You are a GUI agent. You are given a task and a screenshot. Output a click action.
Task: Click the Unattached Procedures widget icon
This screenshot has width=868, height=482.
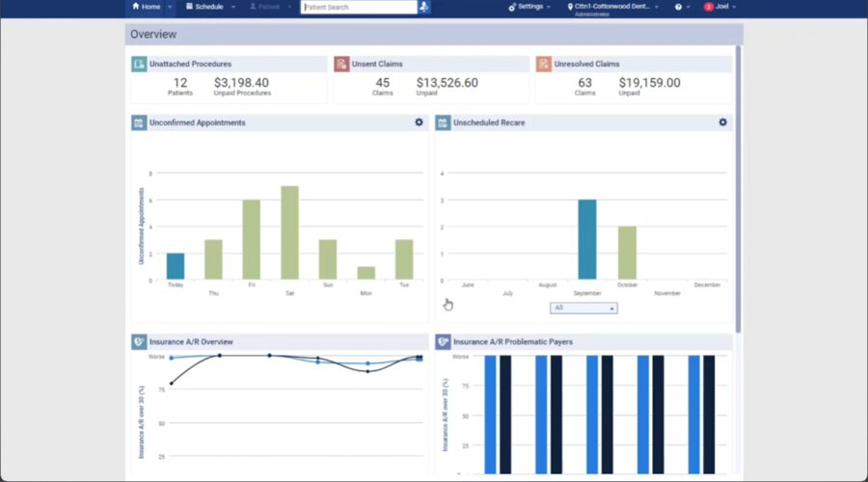140,65
